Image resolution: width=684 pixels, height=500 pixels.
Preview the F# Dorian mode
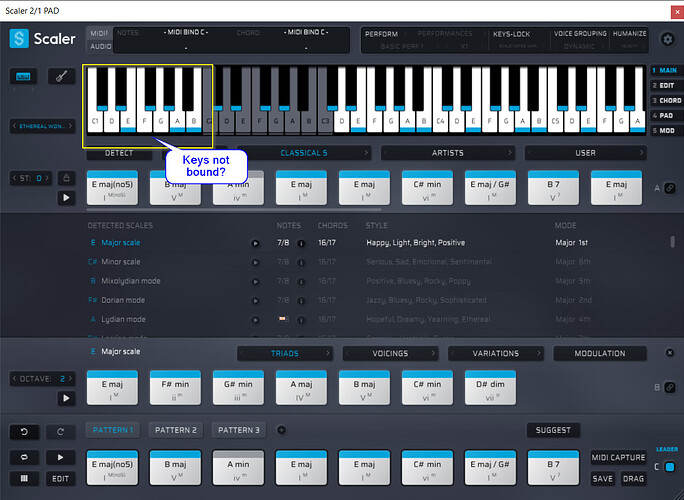(255, 301)
